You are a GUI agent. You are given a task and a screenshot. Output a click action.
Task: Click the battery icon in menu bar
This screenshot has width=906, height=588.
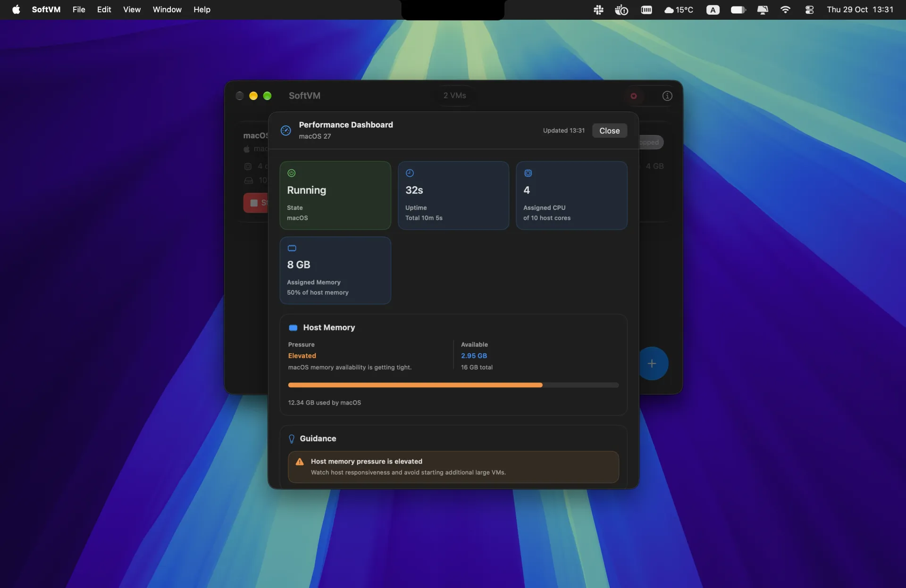click(738, 9)
